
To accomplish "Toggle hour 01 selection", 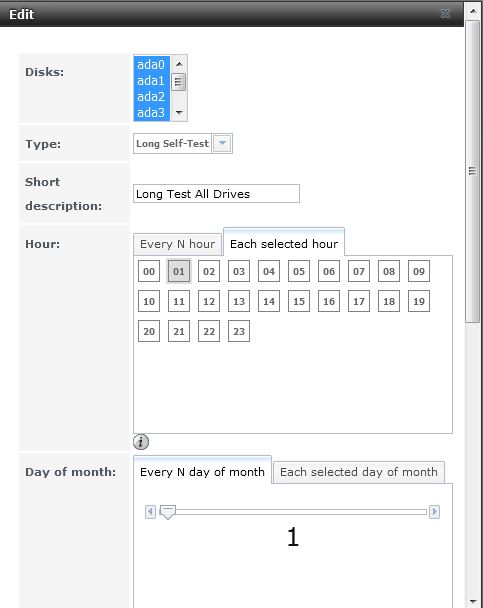I will pos(179,271).
